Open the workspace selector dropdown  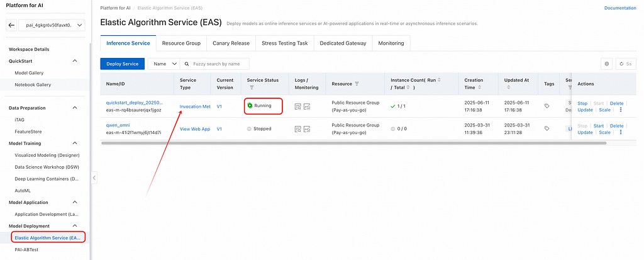click(52, 26)
